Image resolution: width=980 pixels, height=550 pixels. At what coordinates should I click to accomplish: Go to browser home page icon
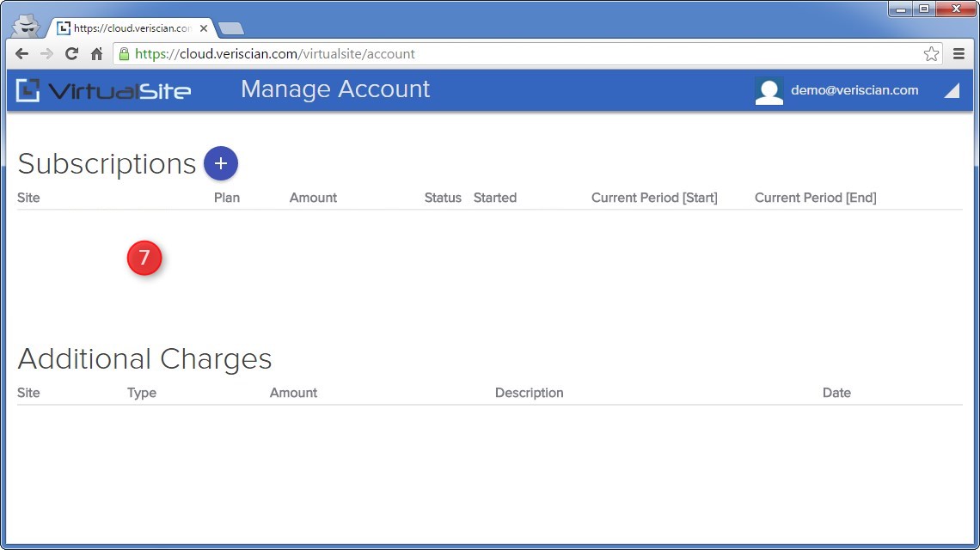pos(96,54)
